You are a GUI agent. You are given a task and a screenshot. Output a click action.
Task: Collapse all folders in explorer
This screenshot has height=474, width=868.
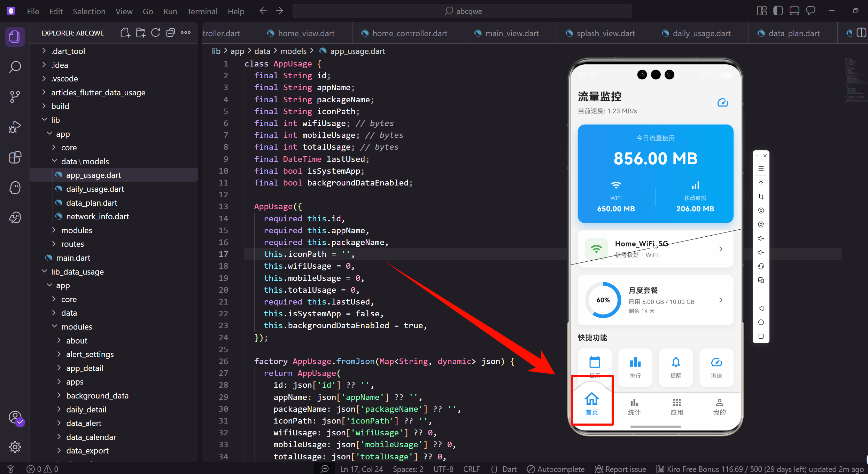(171, 33)
